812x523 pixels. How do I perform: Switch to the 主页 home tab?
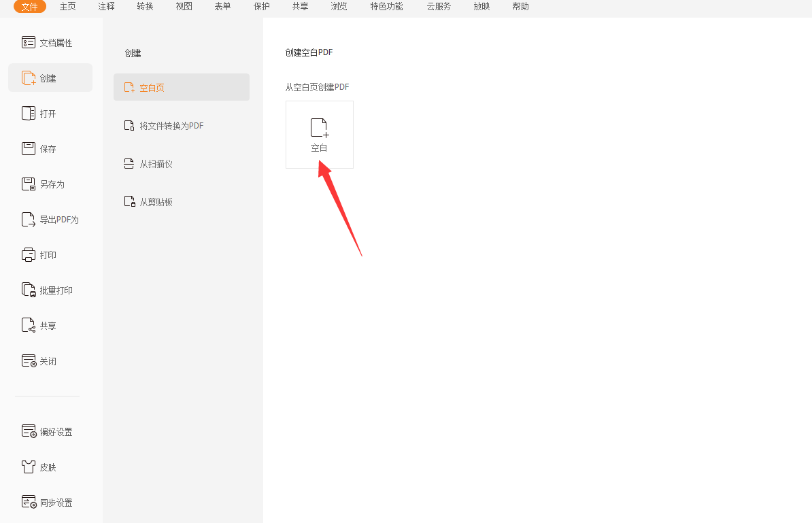(x=68, y=7)
